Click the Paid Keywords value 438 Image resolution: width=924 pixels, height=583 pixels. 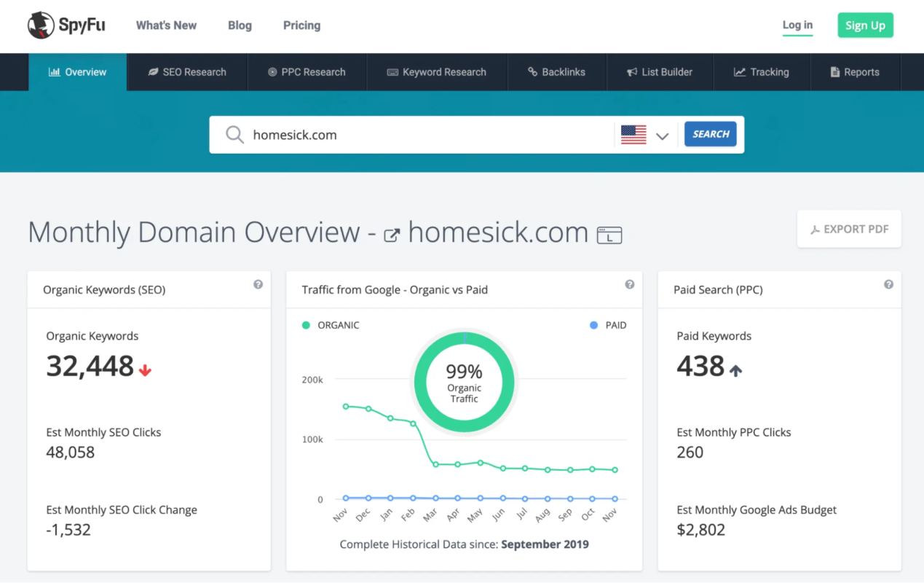pyautogui.click(x=700, y=366)
